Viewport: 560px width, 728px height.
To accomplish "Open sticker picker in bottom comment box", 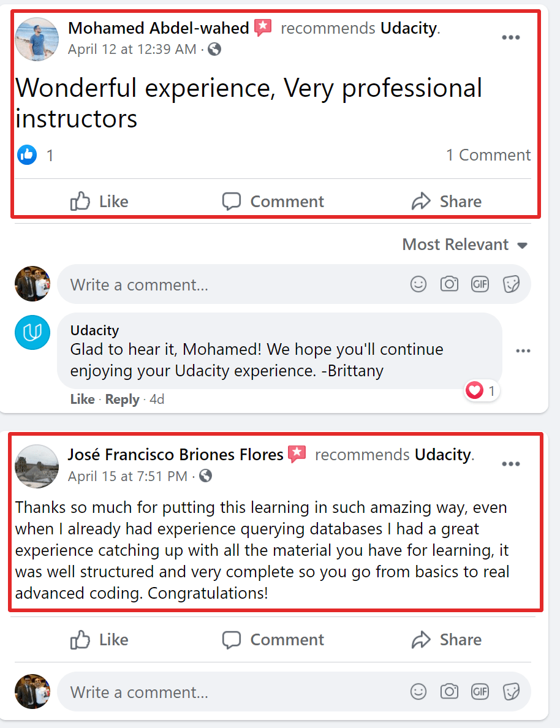I will 511,692.
